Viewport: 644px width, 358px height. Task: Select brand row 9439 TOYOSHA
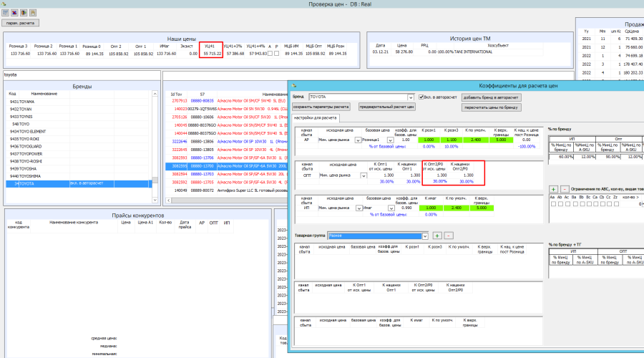tap(79, 168)
